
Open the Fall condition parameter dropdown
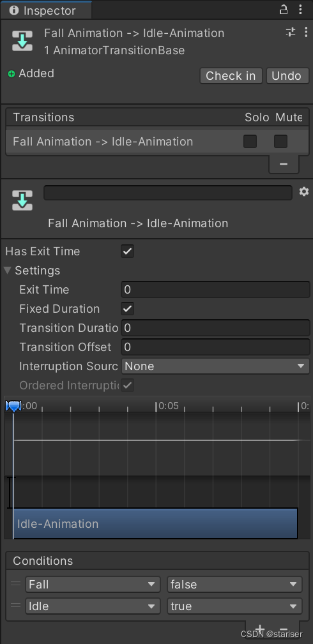[x=93, y=584]
